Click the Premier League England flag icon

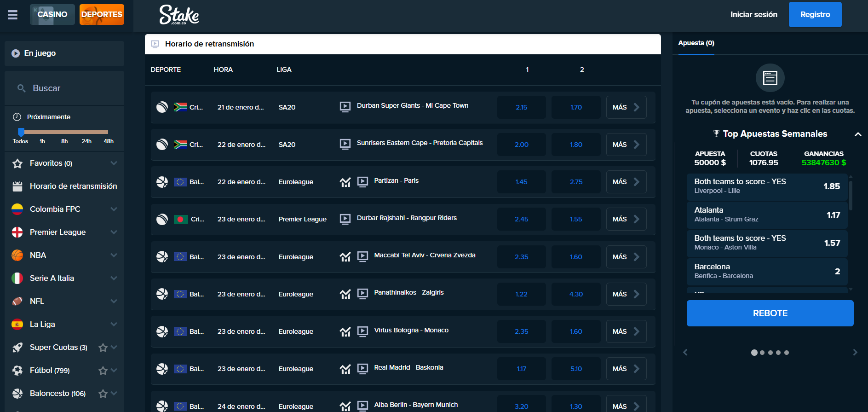pyautogui.click(x=17, y=232)
